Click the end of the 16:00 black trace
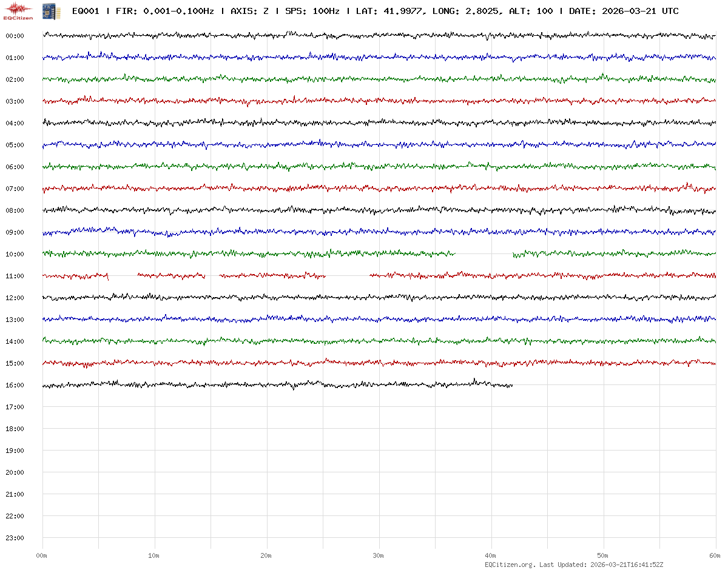The width and height of the screenshot is (728, 570). 512,385
